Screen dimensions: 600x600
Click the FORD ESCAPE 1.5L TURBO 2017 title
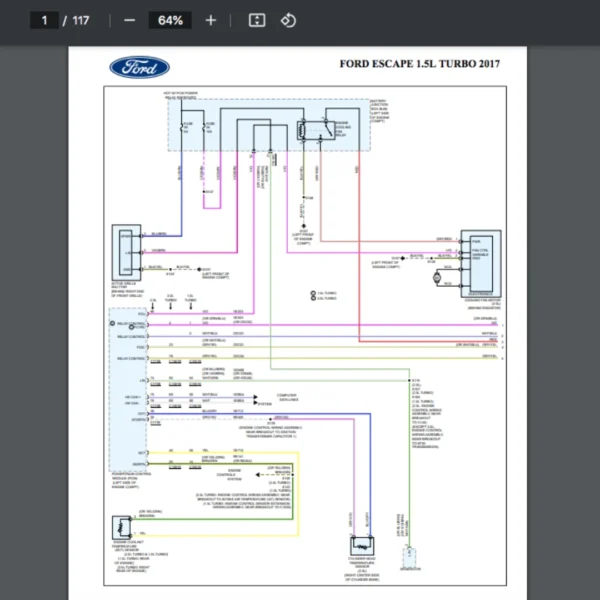[x=419, y=65]
